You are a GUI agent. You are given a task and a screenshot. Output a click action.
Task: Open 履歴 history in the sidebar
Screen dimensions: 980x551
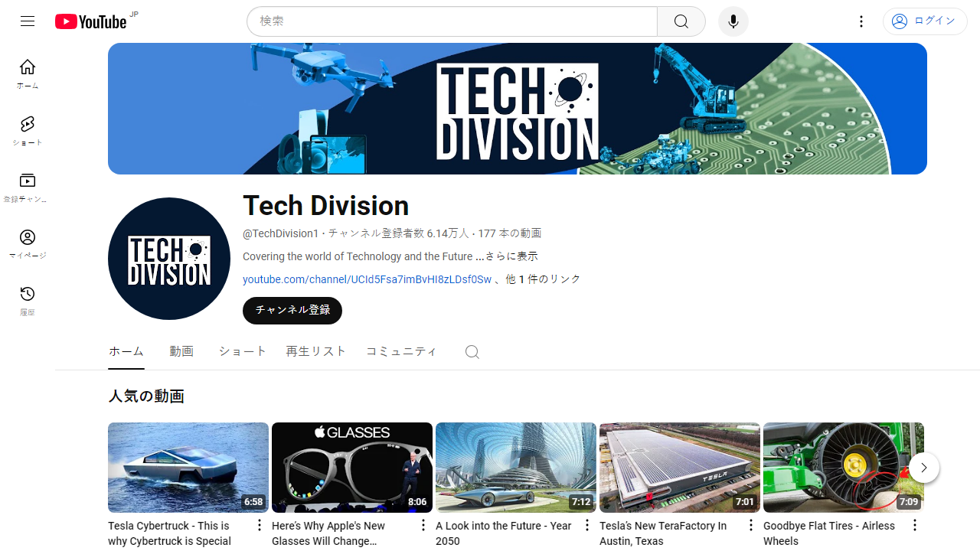click(x=28, y=301)
